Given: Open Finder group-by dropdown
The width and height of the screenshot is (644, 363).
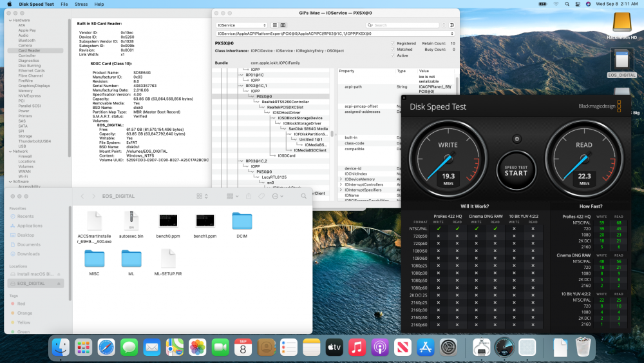Looking at the screenshot, I should coord(232,197).
